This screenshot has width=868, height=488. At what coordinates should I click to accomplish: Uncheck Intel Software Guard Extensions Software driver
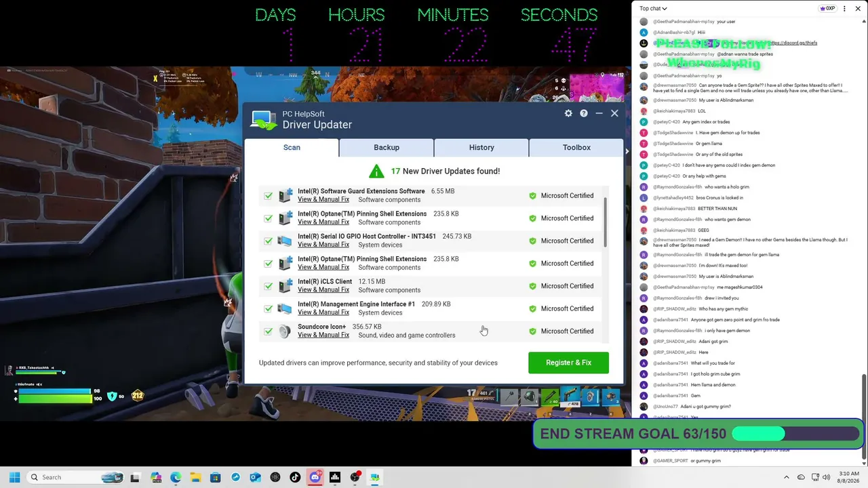[269, 196]
